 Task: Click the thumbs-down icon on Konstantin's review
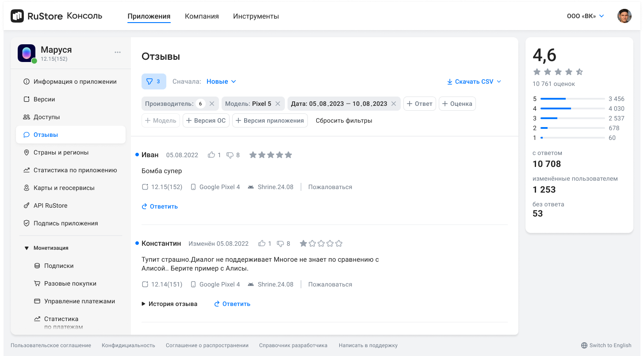(280, 244)
